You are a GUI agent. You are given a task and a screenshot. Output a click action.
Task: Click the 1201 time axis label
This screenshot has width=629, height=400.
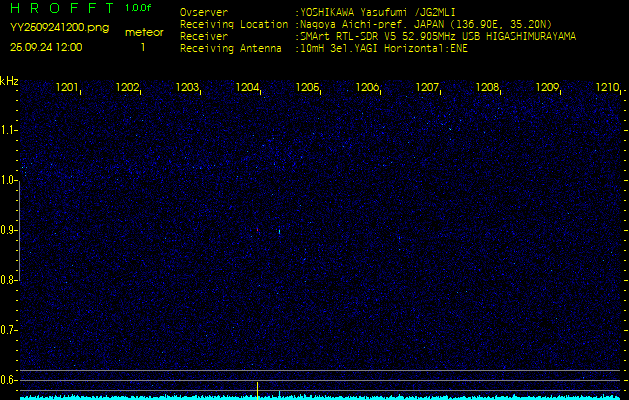click(x=67, y=88)
